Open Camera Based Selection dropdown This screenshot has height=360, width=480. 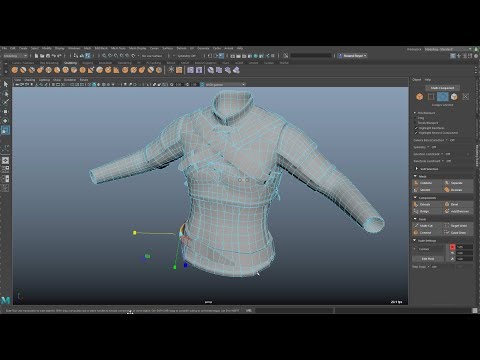[452, 140]
